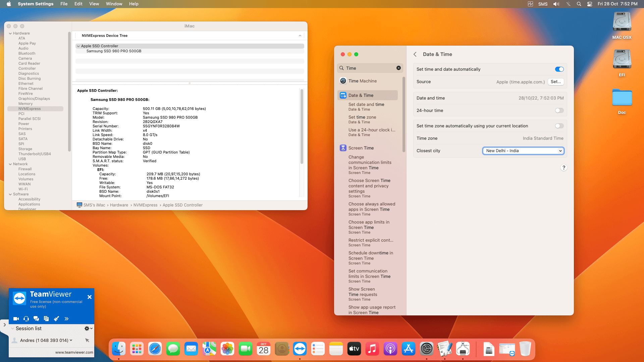This screenshot has width=644, height=362.
Task: Open the Screen Time sidebar icon
Action: coord(343,148)
